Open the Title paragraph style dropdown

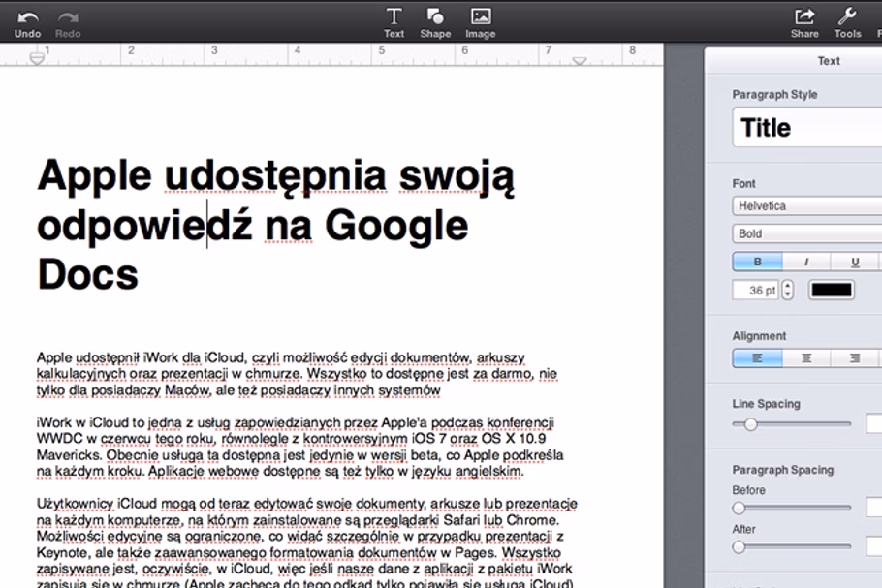[x=806, y=128]
